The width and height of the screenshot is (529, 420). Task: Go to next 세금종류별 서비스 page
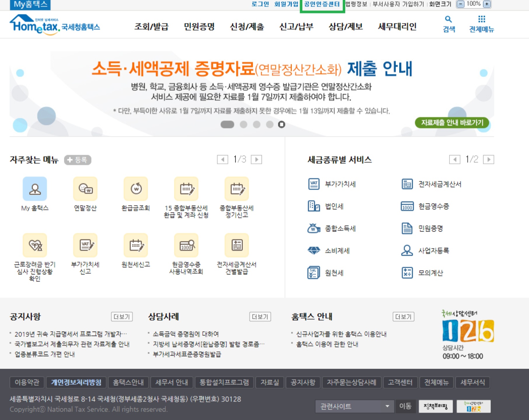[x=488, y=160]
